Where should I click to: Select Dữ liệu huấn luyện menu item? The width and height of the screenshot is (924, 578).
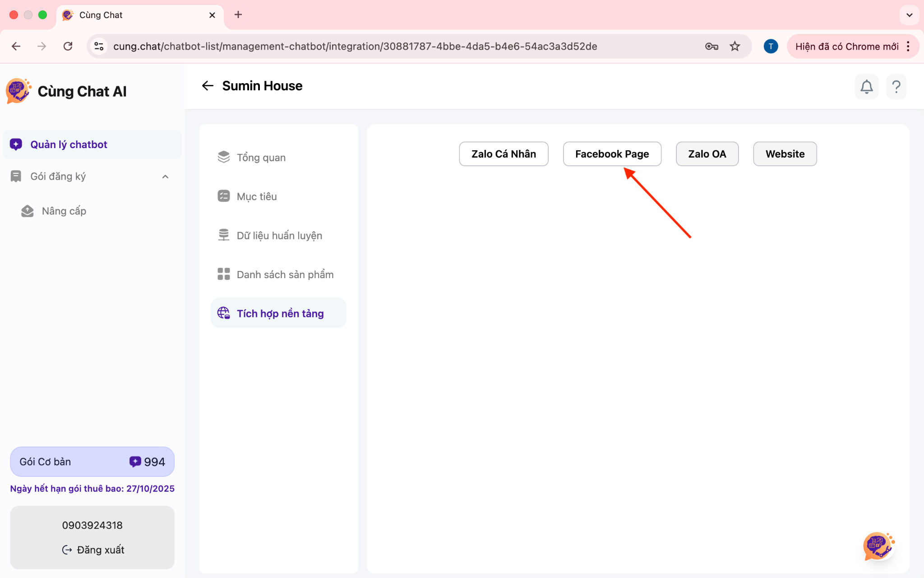click(279, 236)
